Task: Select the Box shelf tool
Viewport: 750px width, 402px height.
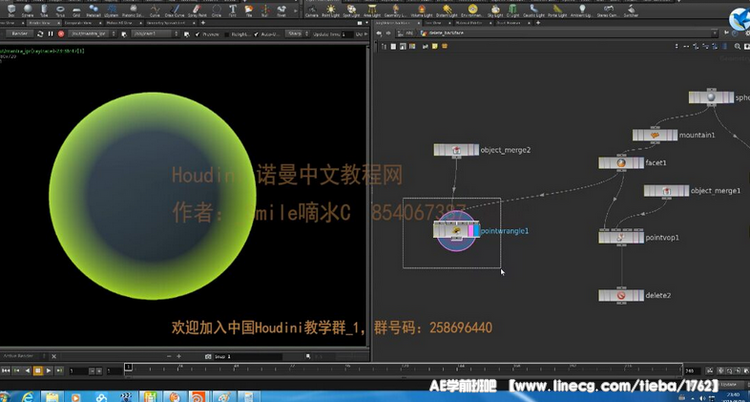Action: pyautogui.click(x=11, y=10)
